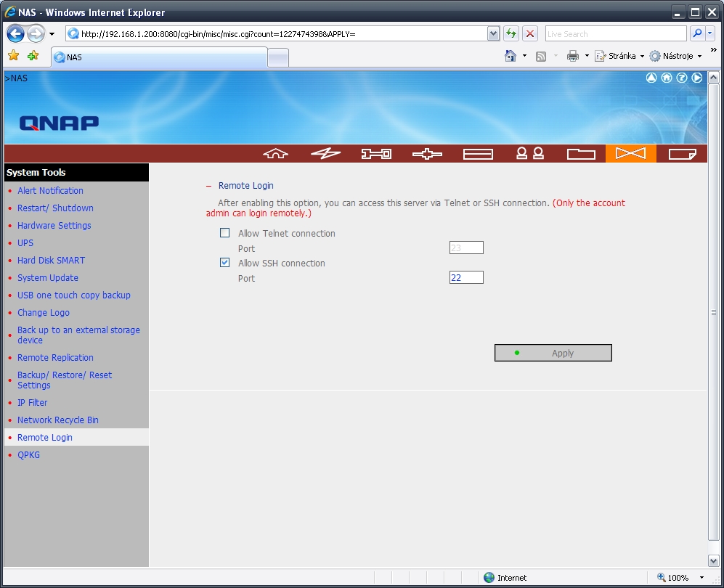
Task: Open the recent pages dropdown arrow
Action: [52, 33]
